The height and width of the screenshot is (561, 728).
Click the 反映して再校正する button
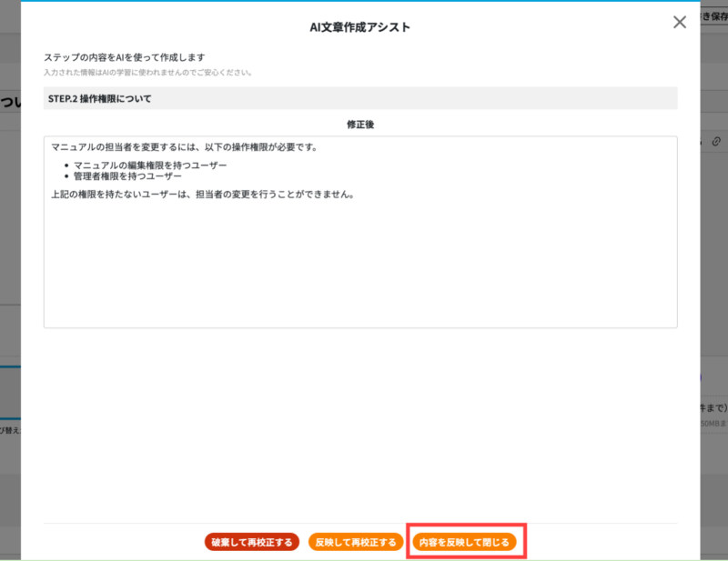pos(356,542)
